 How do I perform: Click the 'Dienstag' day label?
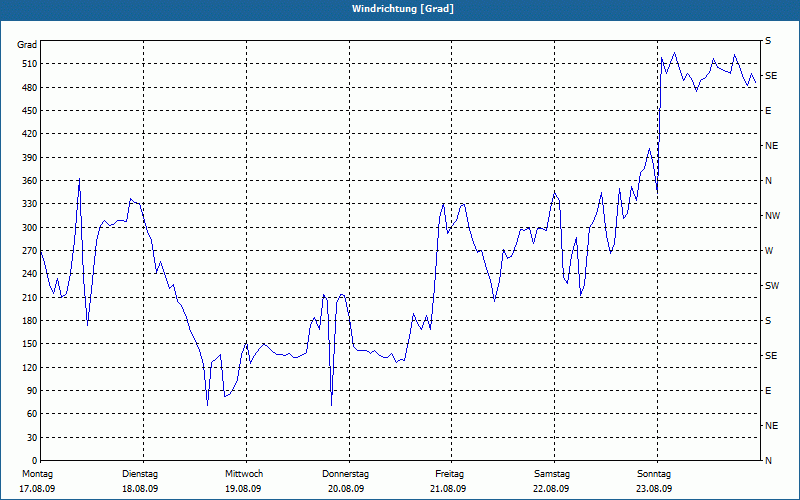tap(140, 474)
